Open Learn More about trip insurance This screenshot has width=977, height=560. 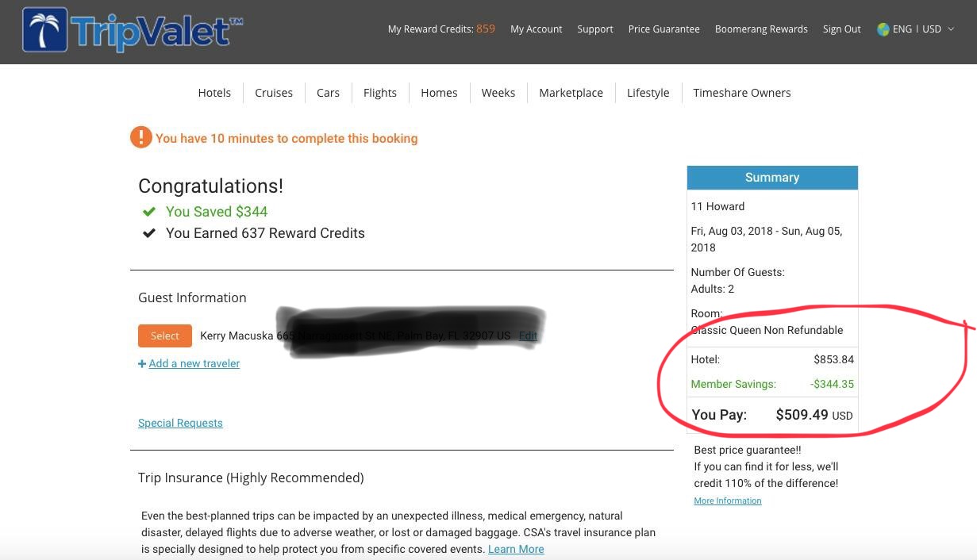(516, 549)
